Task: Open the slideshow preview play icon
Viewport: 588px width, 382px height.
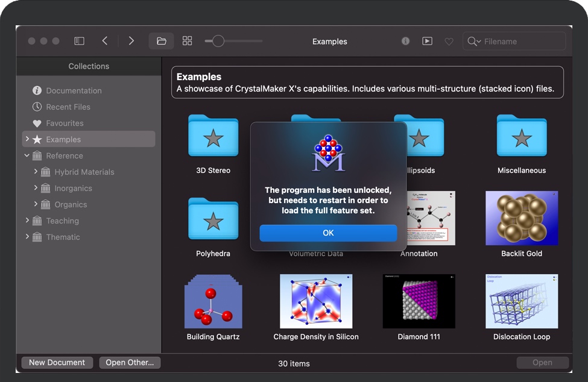Action: coord(427,41)
